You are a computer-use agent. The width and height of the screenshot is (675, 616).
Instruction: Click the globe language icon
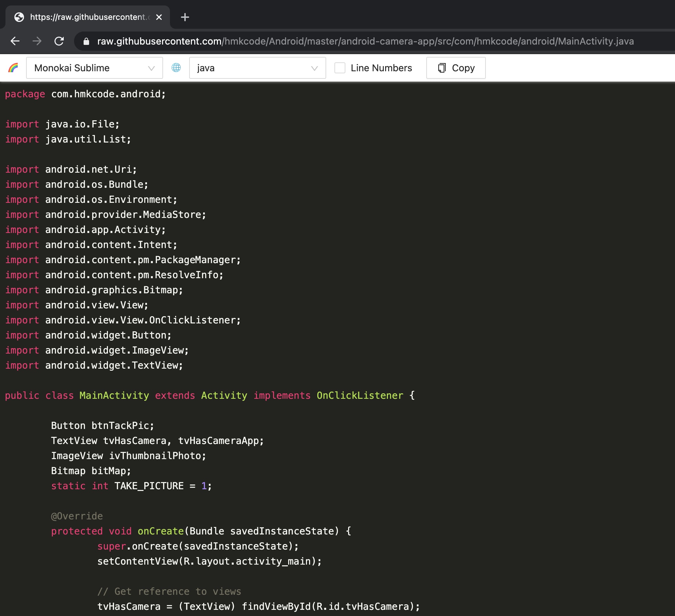tap(176, 68)
